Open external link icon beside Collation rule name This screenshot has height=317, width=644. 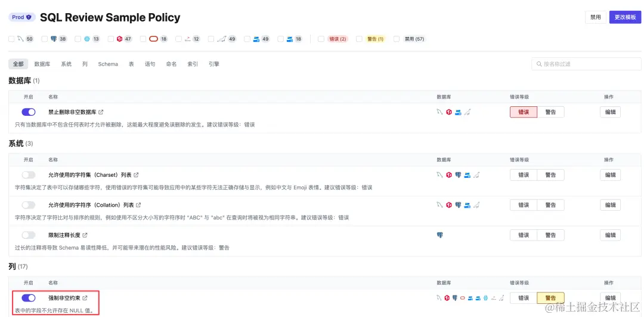pos(138,205)
